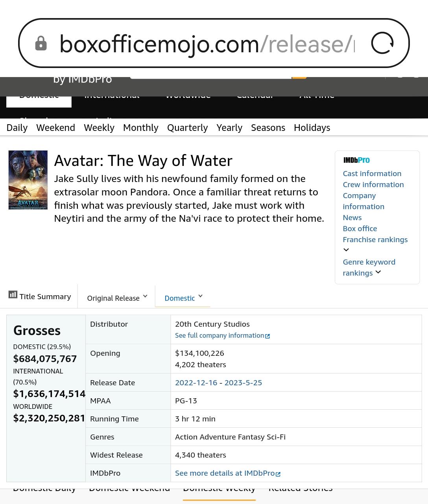Open See more details at IMDbPro link
This screenshot has height=504, width=428.
coord(225,473)
